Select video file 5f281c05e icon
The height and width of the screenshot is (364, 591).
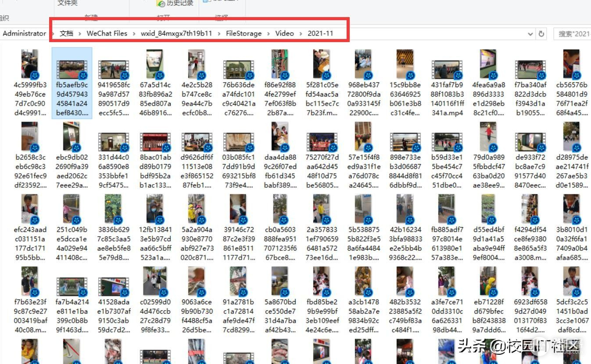[x=322, y=64]
